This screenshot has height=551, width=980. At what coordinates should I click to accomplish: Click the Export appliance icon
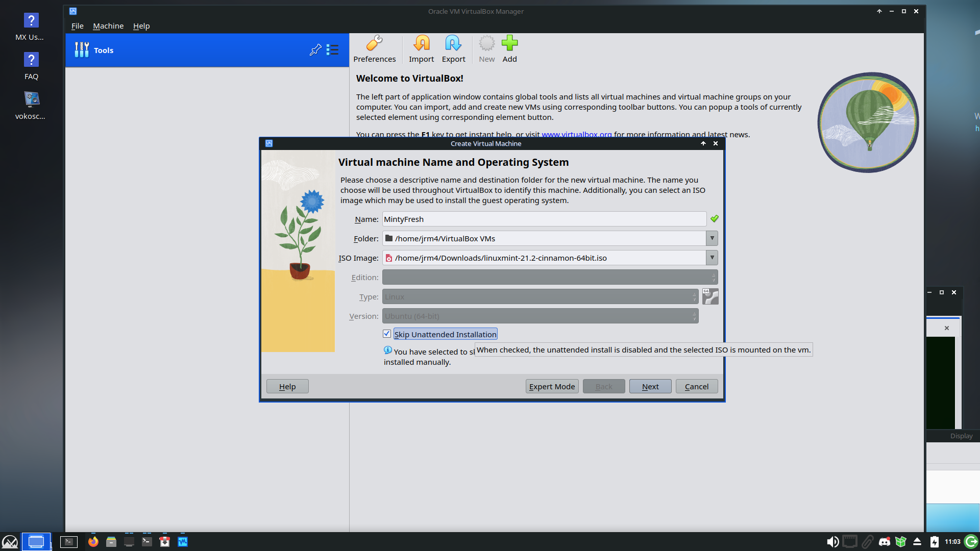tap(453, 43)
